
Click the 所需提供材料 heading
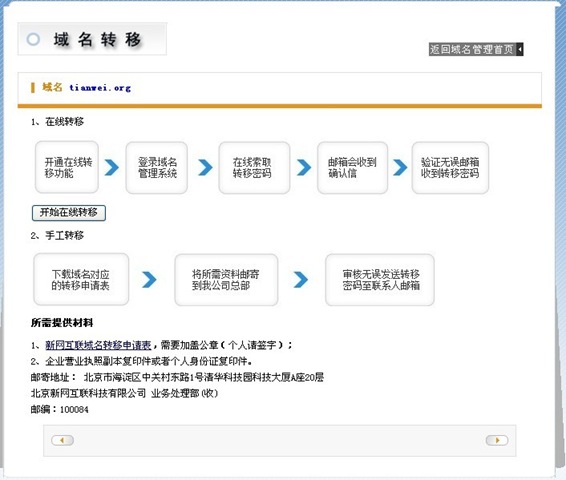62,323
